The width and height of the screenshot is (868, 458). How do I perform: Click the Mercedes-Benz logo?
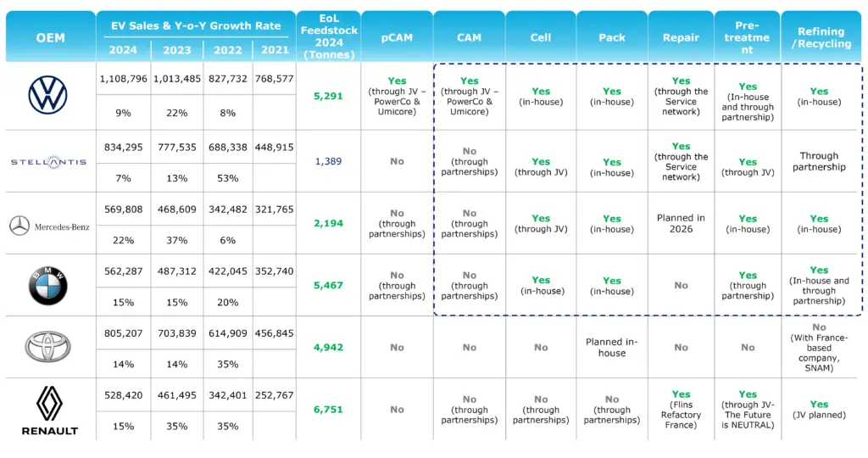click(49, 226)
